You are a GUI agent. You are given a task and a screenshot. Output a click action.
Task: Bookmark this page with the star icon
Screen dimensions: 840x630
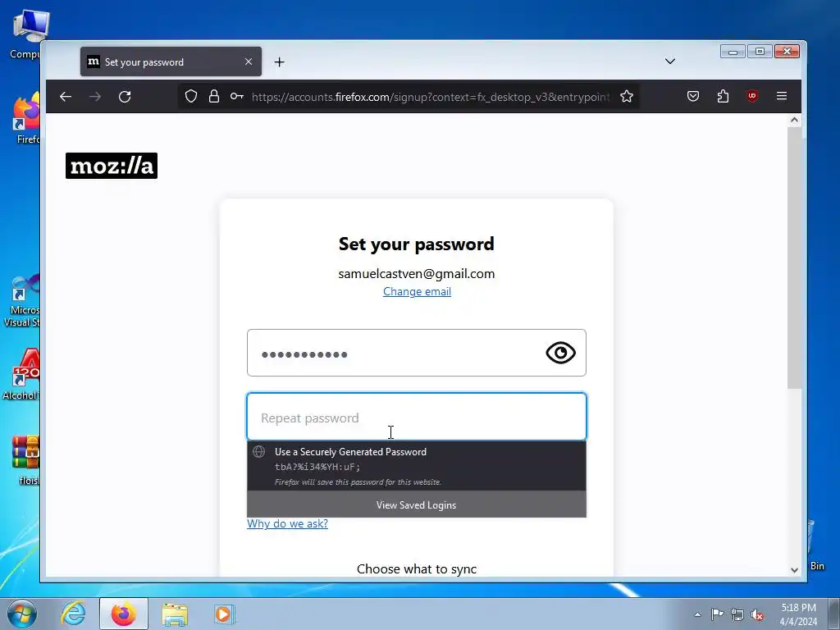(626, 97)
